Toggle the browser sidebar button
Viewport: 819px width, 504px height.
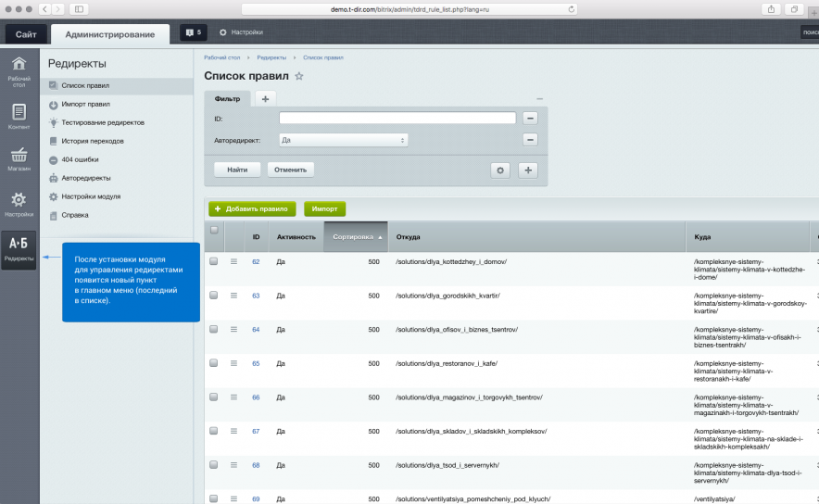click(79, 9)
